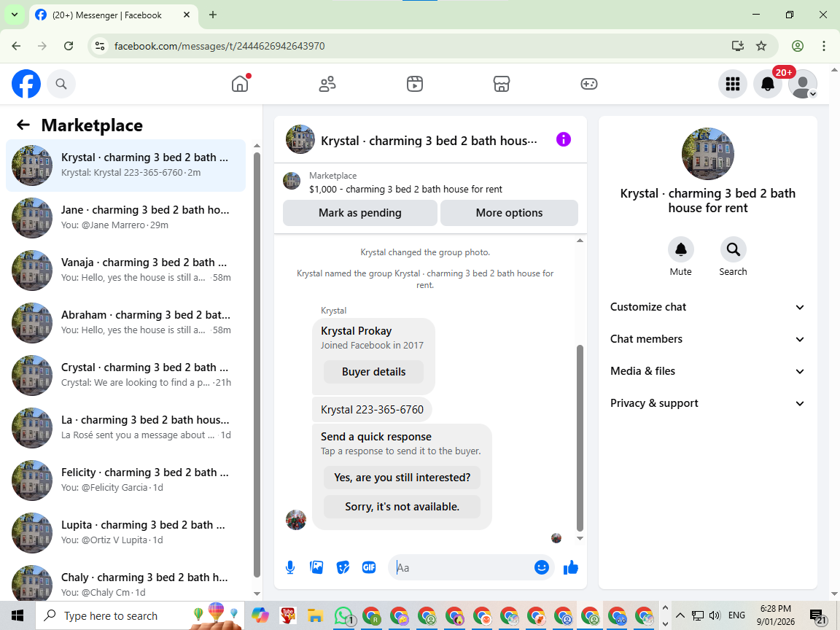Bookmark this page with the star
The height and width of the screenshot is (630, 840).
761,46
